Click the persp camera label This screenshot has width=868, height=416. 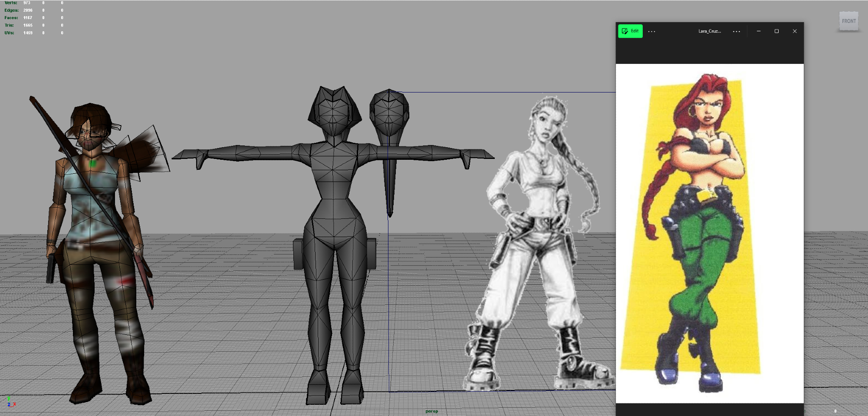point(431,411)
